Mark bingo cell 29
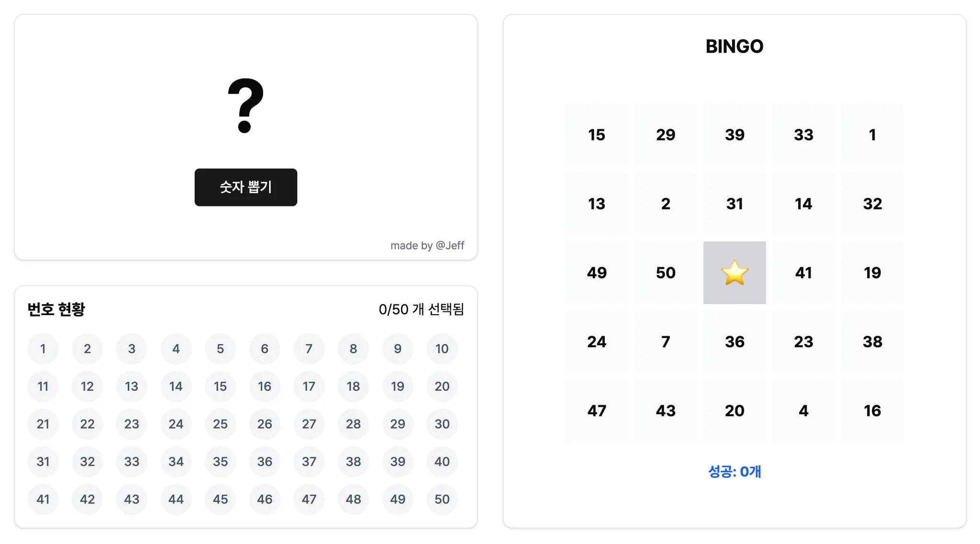The image size is (980, 544). tap(665, 135)
